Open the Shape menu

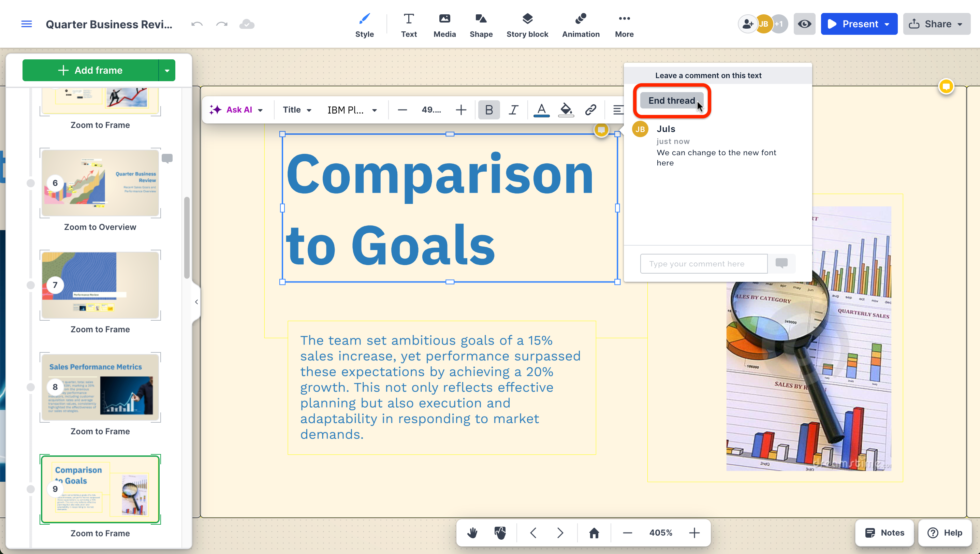coord(481,25)
